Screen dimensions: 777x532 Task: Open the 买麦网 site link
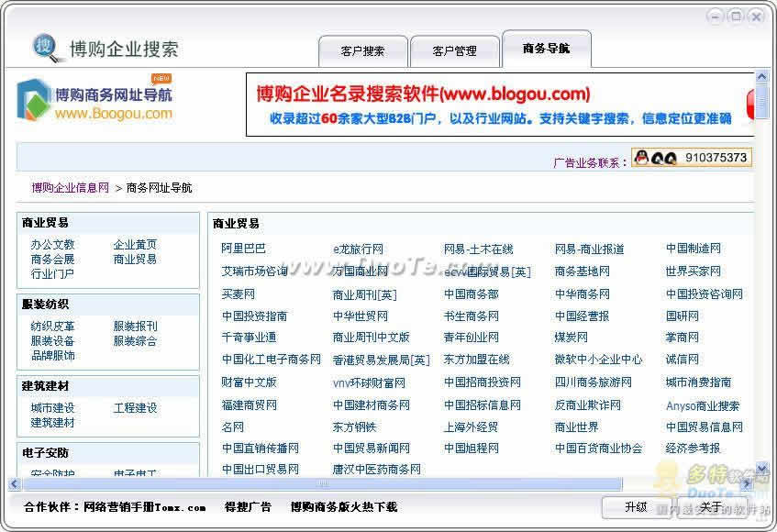click(239, 294)
